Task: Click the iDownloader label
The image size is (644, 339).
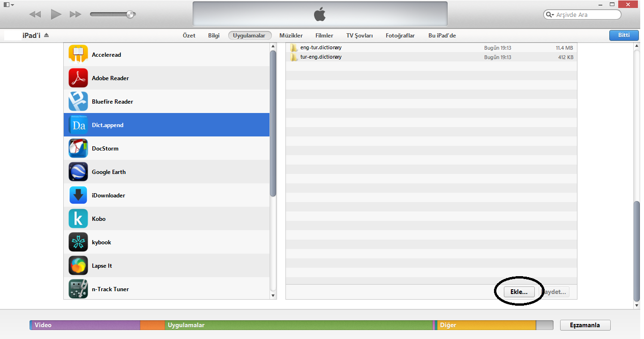Action: pos(108,196)
